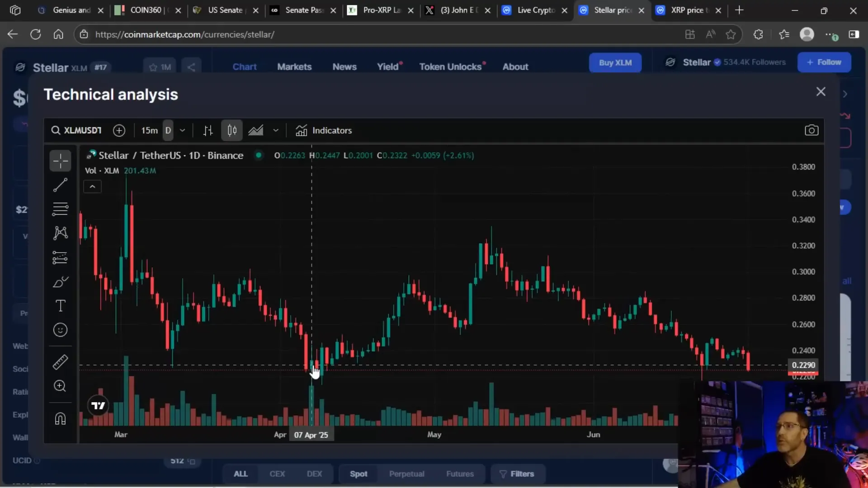Go to browser home page
This screenshot has height=488, width=868.
(58, 34)
